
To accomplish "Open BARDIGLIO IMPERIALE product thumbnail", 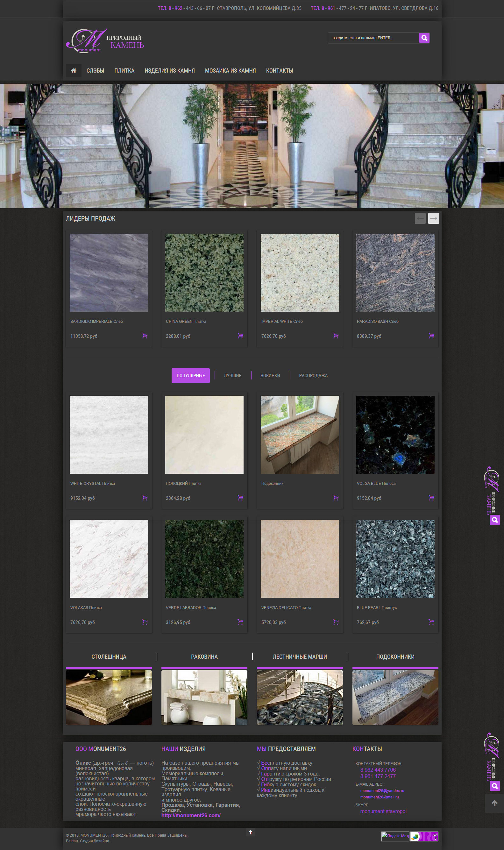I will (109, 273).
